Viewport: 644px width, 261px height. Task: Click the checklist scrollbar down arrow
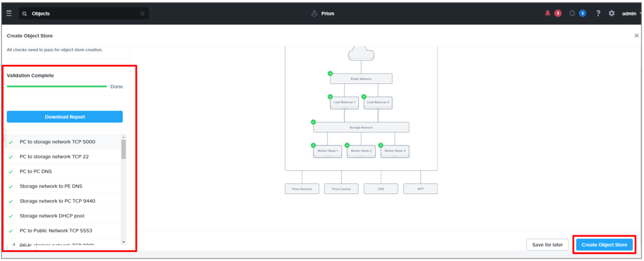pos(124,242)
